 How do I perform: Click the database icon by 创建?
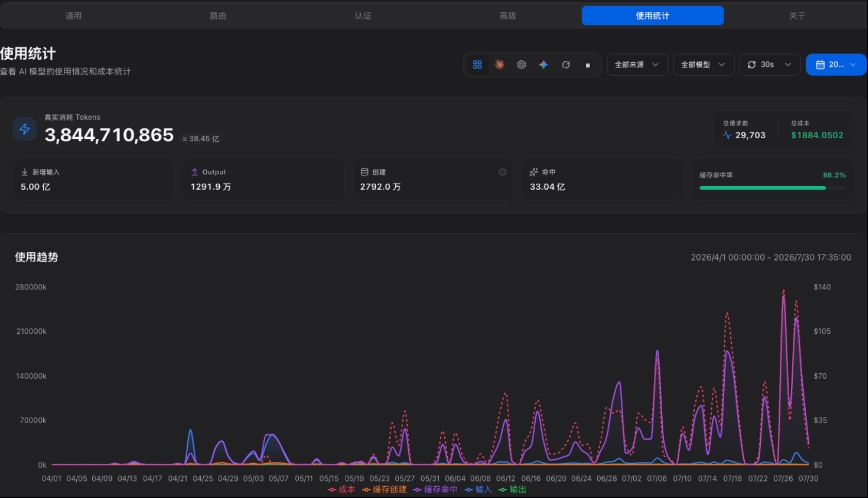point(364,172)
